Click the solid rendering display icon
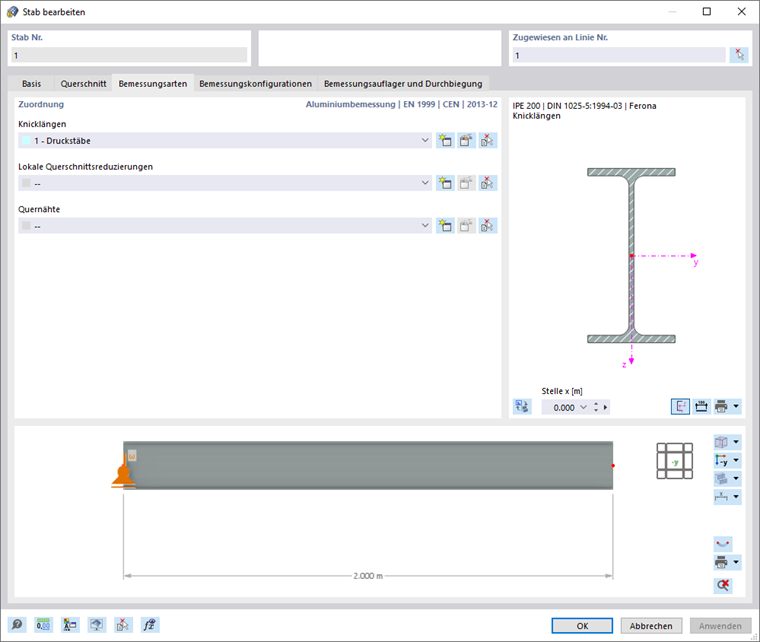 point(721,478)
